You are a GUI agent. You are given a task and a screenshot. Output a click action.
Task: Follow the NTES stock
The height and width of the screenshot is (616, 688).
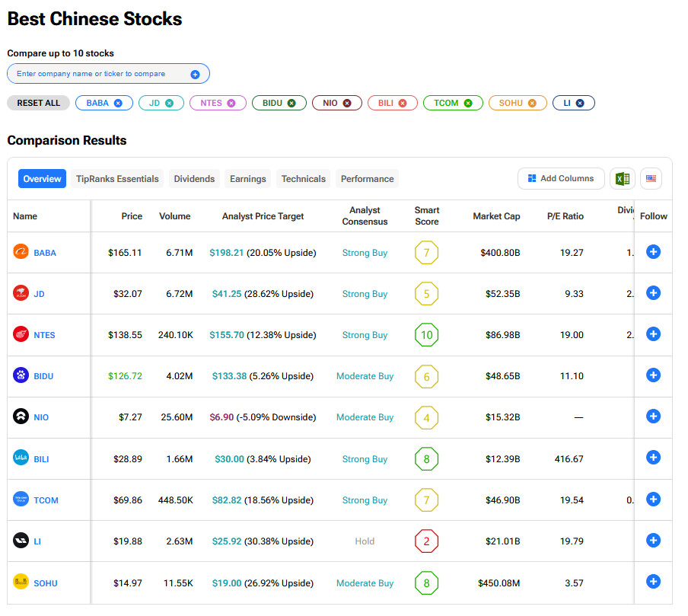tap(653, 334)
